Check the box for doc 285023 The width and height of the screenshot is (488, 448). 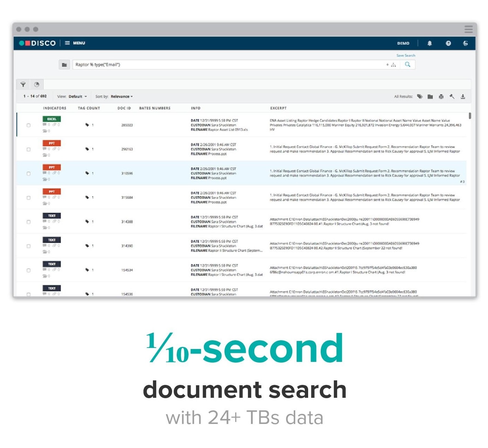[x=29, y=125]
